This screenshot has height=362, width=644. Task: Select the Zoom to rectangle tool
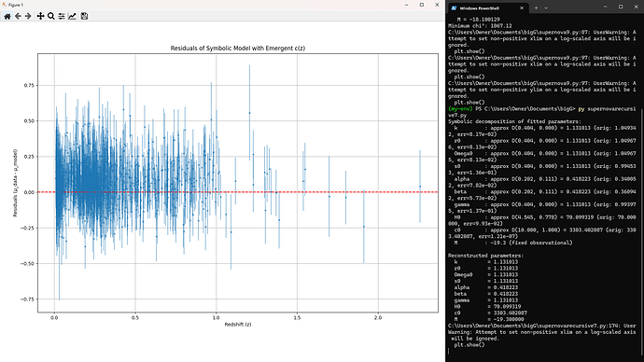coord(51,16)
